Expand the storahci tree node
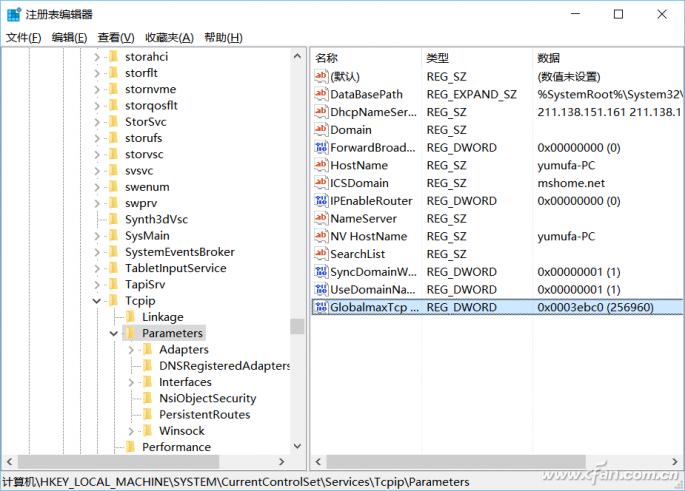Viewport: 685px width, 491px height. 97,57
